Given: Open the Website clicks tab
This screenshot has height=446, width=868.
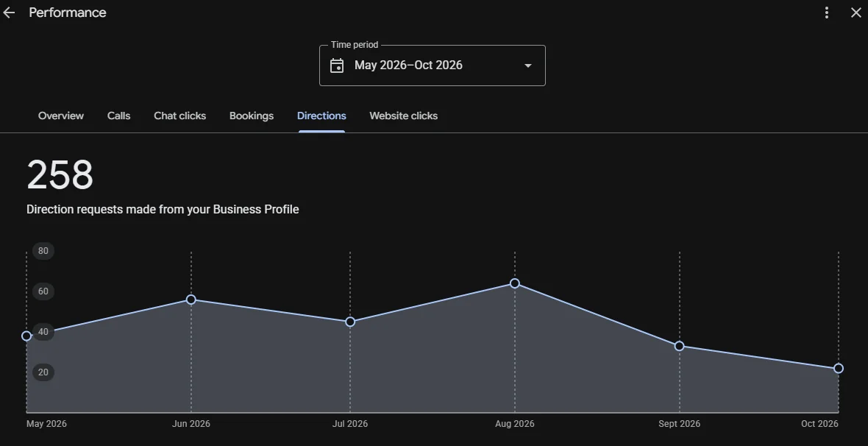Looking at the screenshot, I should click(404, 116).
